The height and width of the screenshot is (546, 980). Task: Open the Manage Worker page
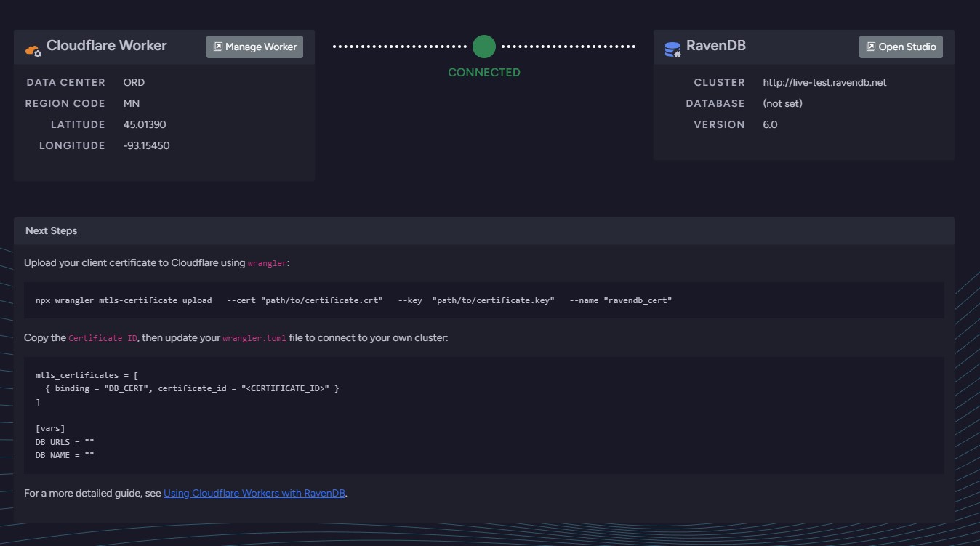(254, 47)
